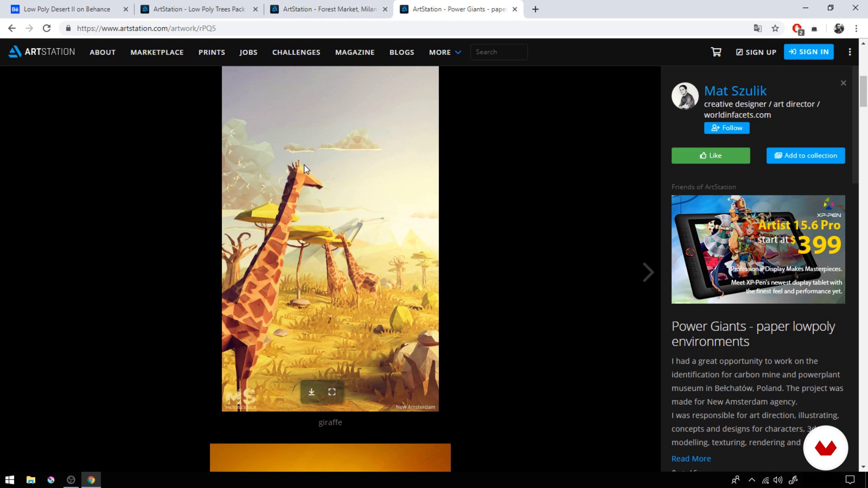Open Mat Szulik's profile name link
868x488 pixels.
[x=735, y=91]
